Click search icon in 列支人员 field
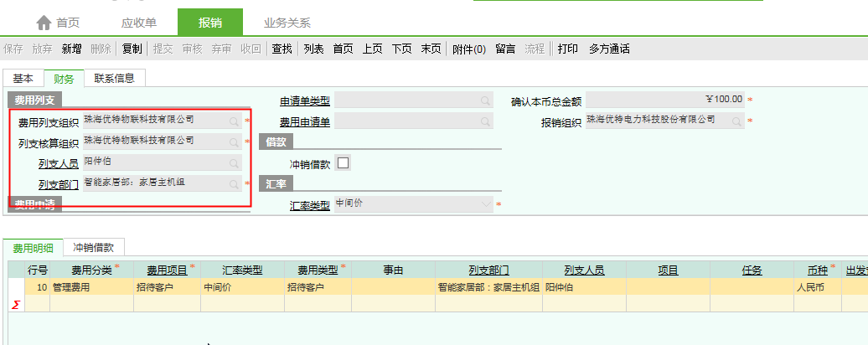 coord(235,162)
